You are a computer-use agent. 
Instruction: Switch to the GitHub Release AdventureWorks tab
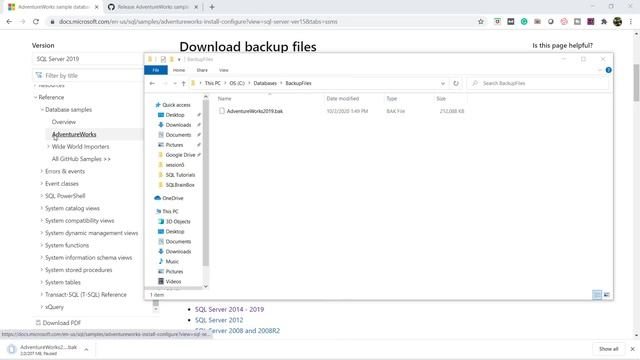(x=153, y=7)
